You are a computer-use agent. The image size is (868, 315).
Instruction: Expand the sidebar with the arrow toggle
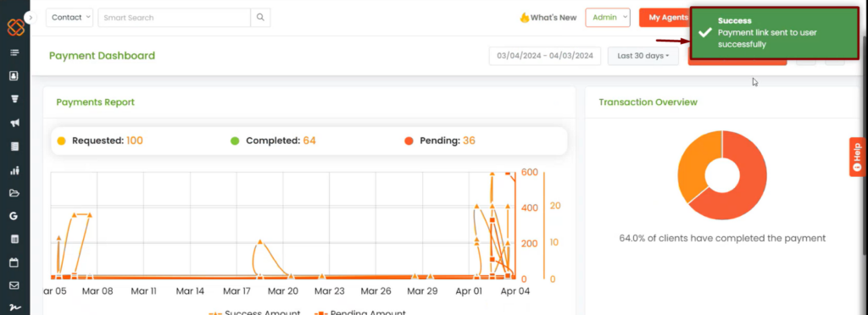pos(31,18)
